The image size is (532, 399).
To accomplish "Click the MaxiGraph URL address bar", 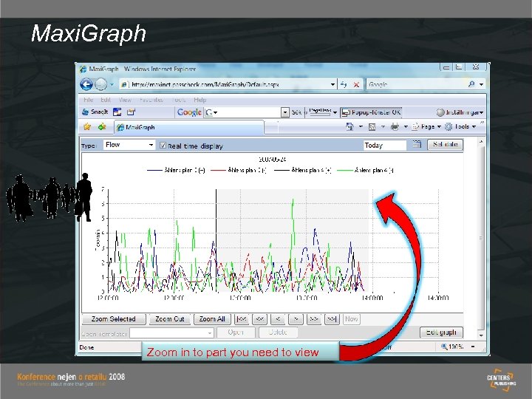I will tap(225, 84).
